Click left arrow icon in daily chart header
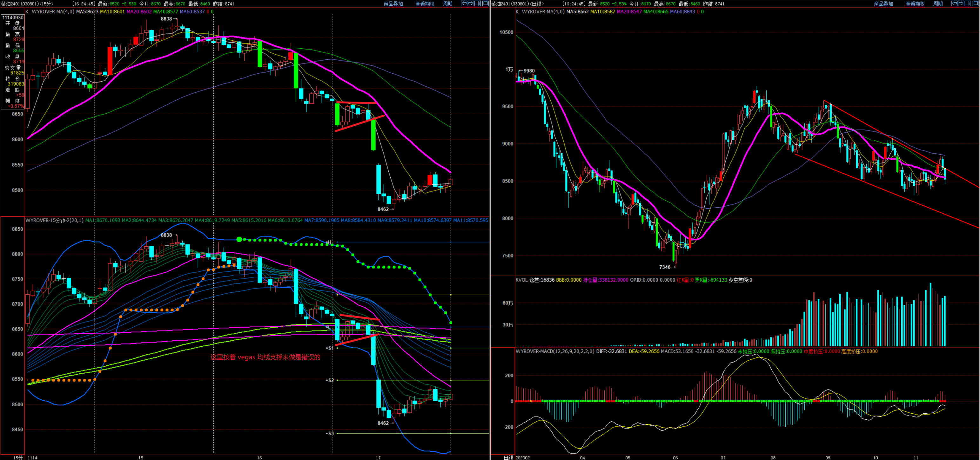 click(954, 3)
